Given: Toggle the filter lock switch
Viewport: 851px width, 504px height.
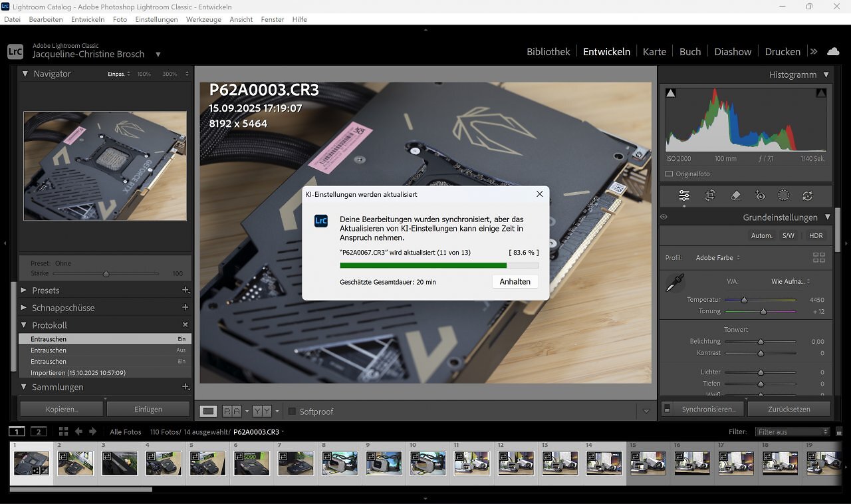Looking at the screenshot, I should click(x=839, y=432).
